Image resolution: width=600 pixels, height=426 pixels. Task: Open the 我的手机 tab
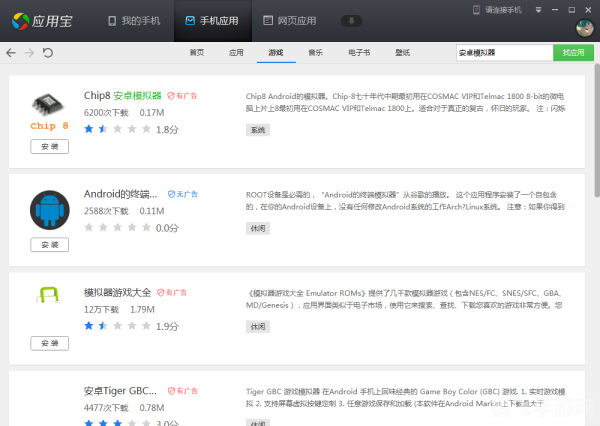134,21
